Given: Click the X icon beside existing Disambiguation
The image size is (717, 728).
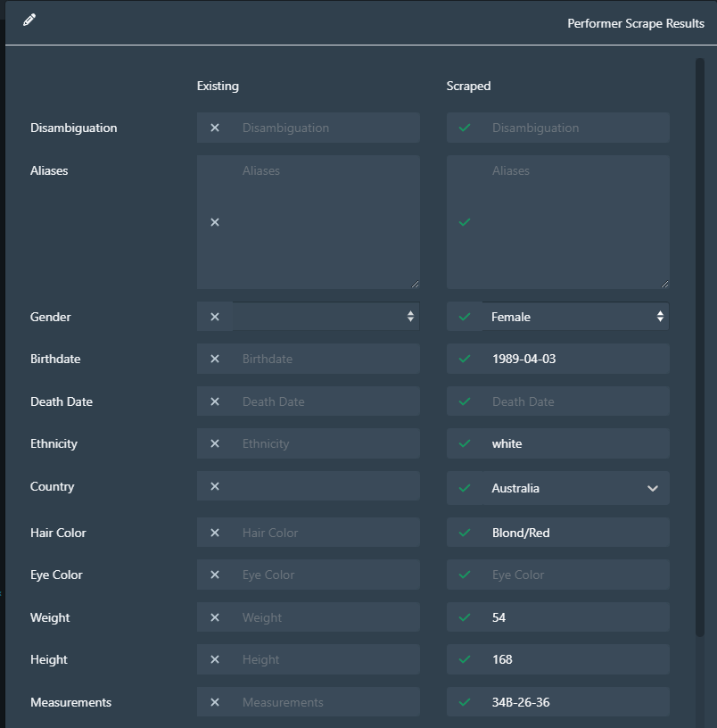Looking at the screenshot, I should 214,128.
